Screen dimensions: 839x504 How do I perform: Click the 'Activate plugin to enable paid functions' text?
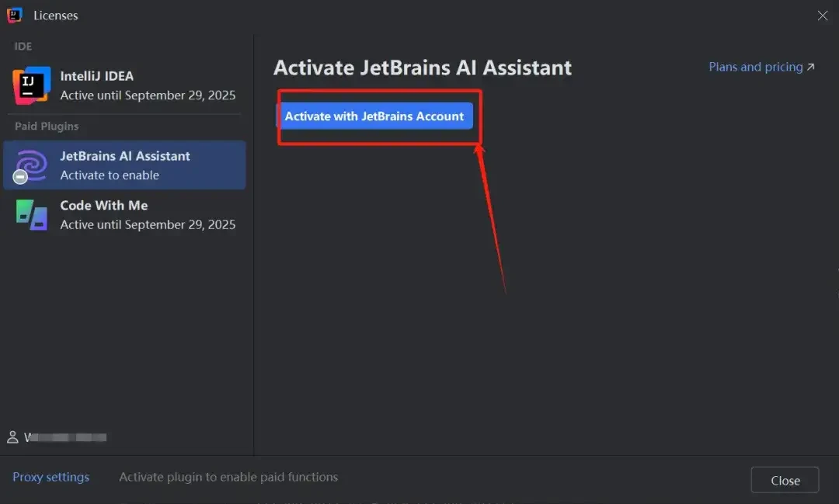click(x=228, y=477)
